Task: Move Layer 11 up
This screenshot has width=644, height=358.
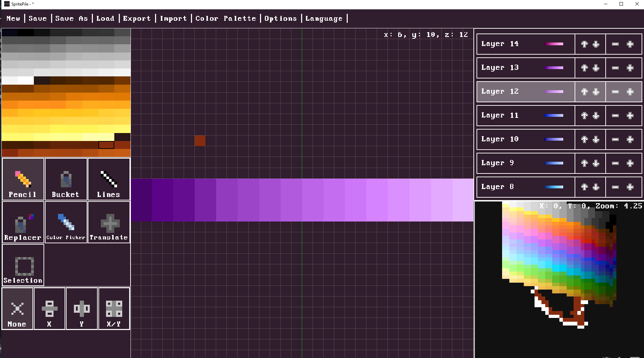Action: pos(584,115)
